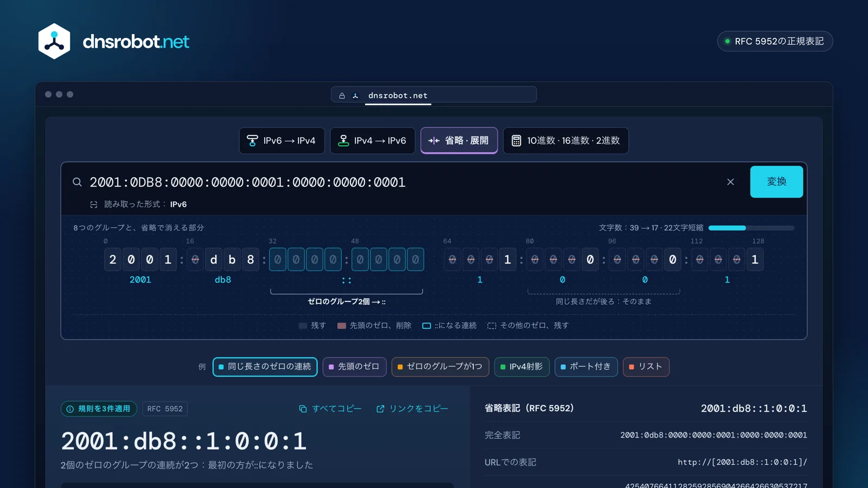868x488 pixels.
Task: Click the large result 2001:db8::1:0:0:1
Action: tap(184, 441)
